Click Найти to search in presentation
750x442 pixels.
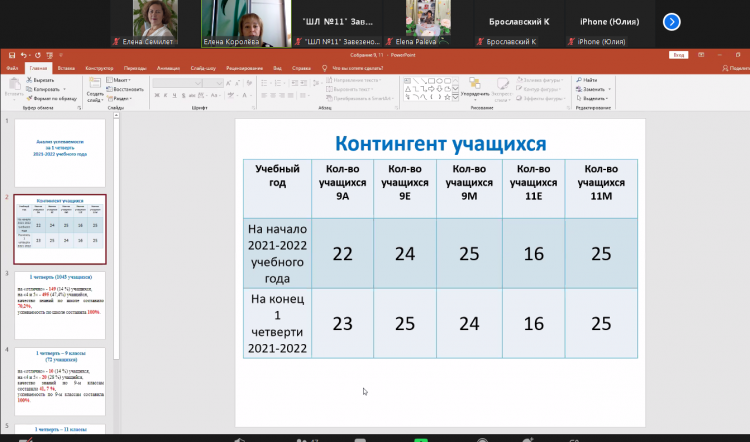click(x=586, y=80)
